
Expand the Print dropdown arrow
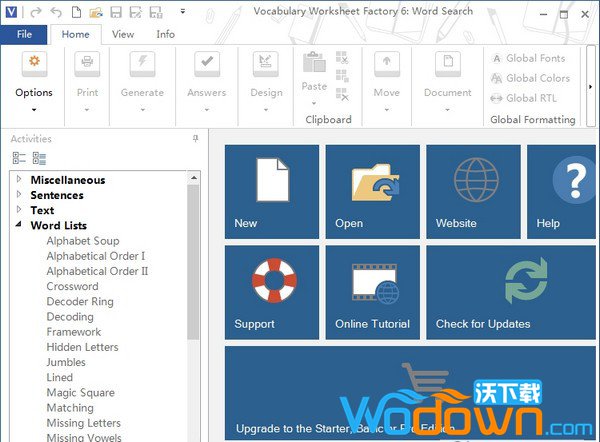[x=87, y=110]
